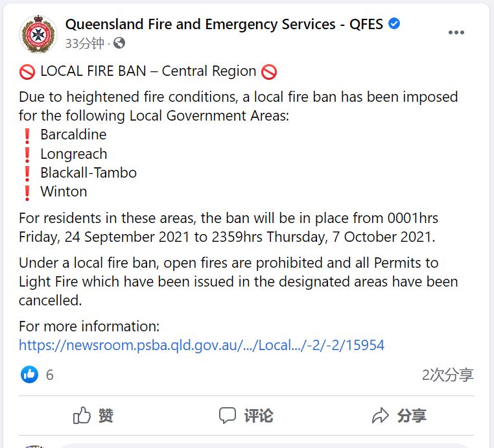Open the 分享 share menu
The width and height of the screenshot is (494, 448).
click(399, 416)
